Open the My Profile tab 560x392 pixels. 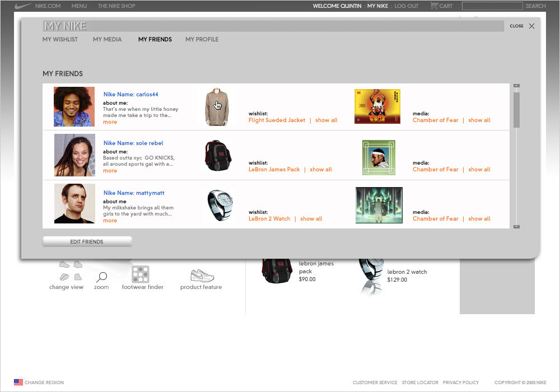pyautogui.click(x=202, y=40)
